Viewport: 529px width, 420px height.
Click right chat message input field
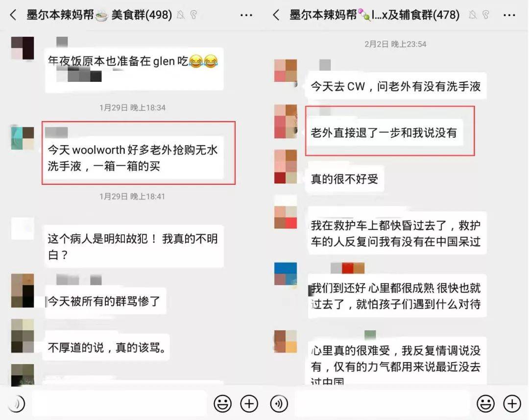[382, 403]
